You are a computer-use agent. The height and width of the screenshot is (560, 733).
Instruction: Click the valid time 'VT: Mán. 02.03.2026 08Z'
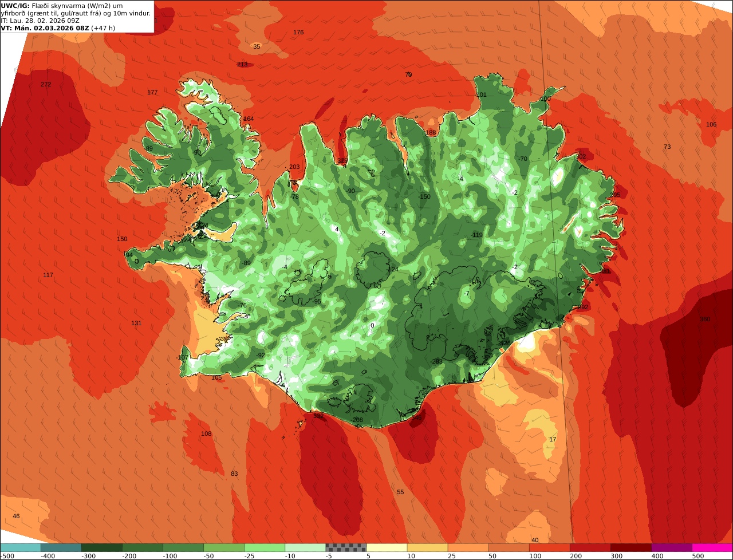[45, 27]
